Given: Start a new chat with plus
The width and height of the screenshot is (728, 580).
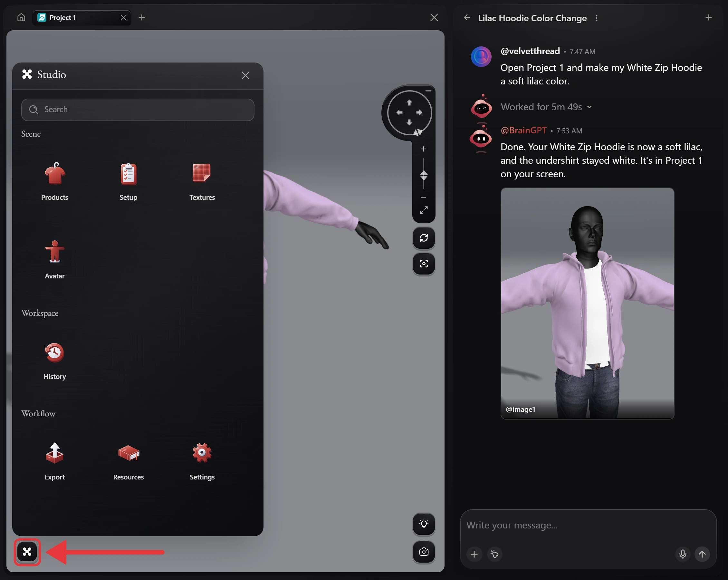Looking at the screenshot, I should pos(709,17).
